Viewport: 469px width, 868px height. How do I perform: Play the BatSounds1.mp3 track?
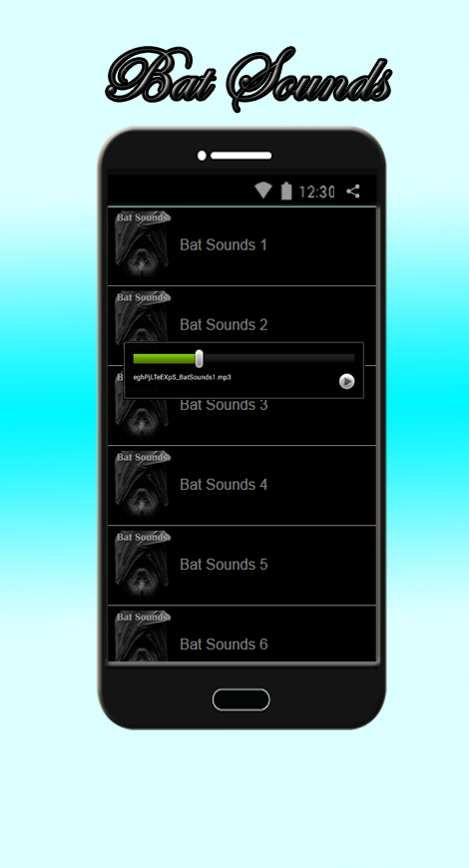[x=346, y=381]
